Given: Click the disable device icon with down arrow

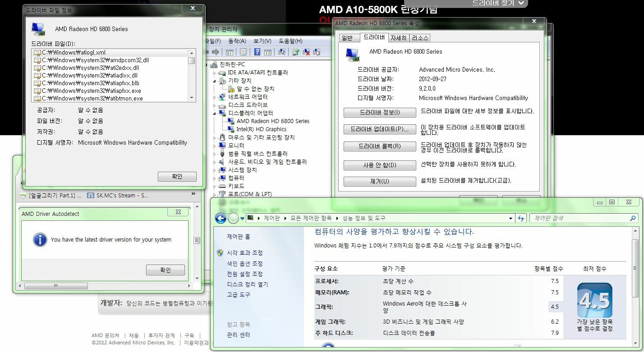Looking at the screenshot, I should (x=317, y=52).
